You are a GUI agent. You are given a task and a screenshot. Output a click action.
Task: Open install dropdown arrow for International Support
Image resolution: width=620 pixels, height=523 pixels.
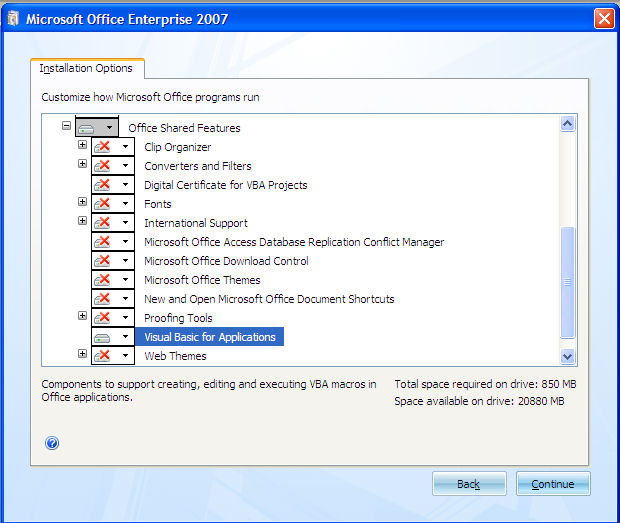tap(125, 223)
